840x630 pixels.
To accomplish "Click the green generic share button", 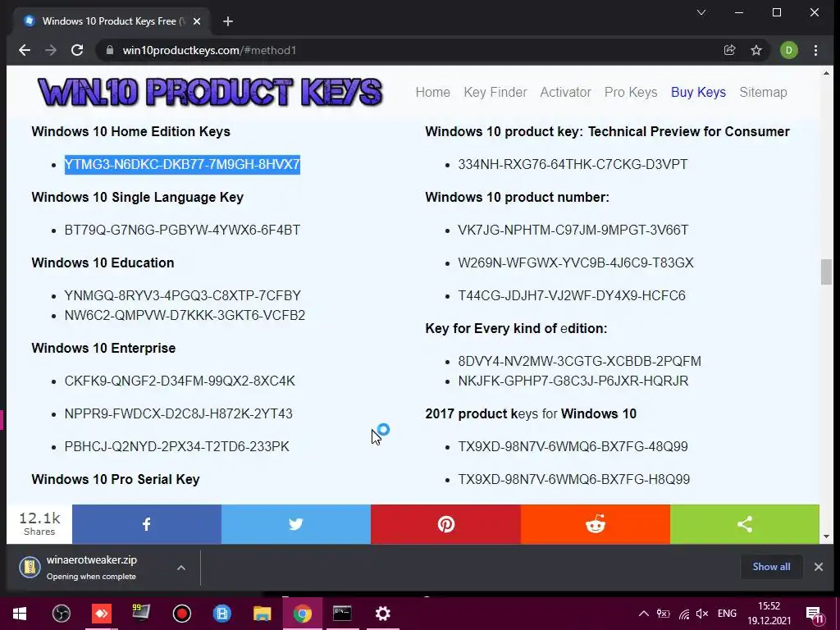I will point(745,524).
